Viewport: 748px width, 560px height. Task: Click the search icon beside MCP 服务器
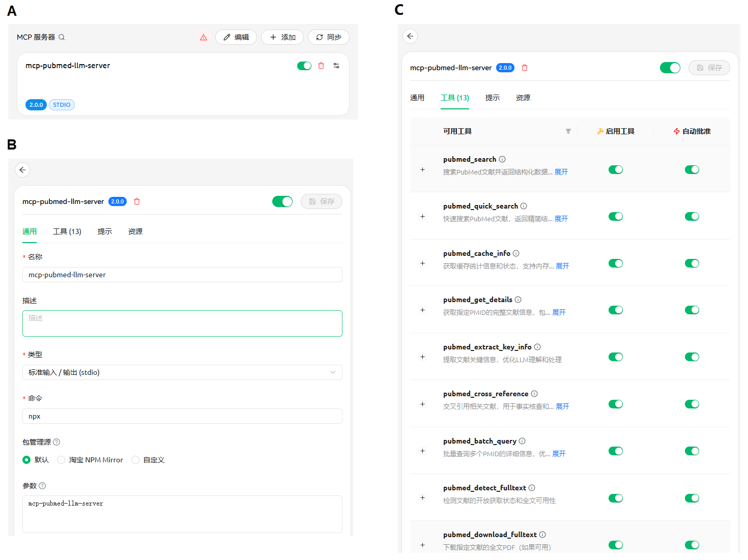click(x=62, y=37)
